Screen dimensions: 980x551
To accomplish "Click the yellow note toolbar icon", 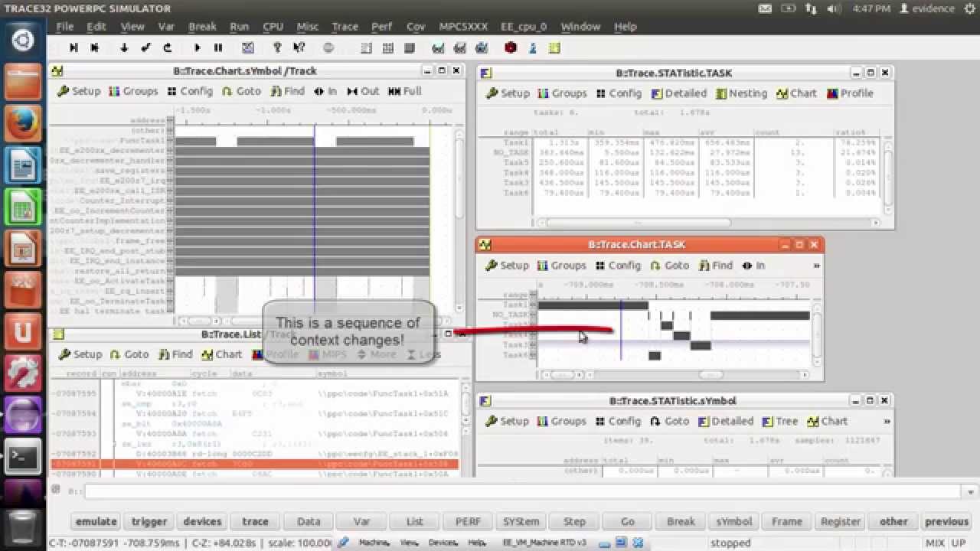I will tap(554, 47).
